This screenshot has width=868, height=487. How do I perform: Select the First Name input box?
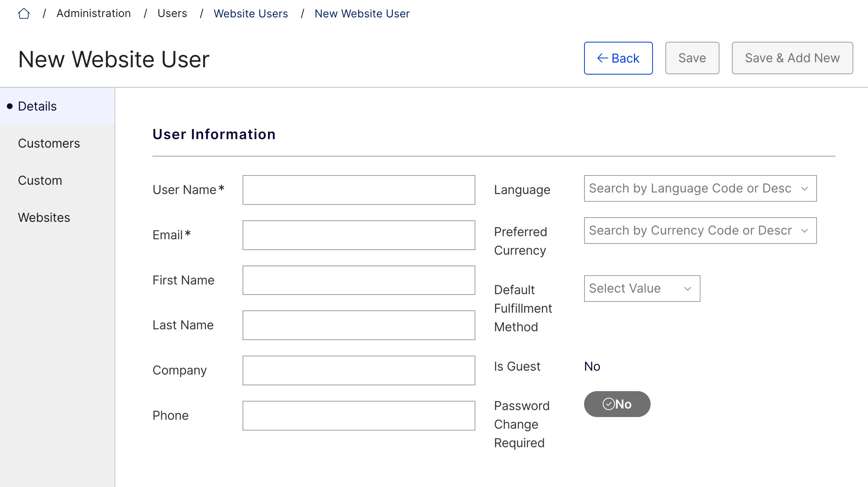(x=359, y=280)
